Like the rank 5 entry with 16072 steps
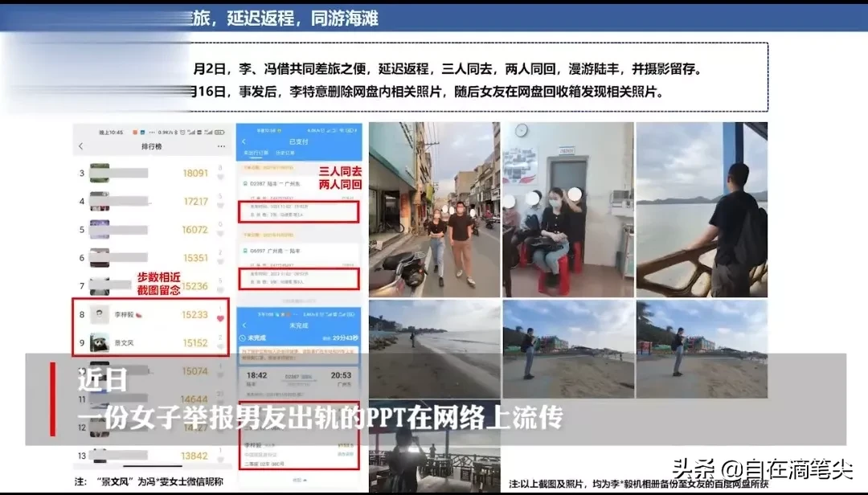This screenshot has height=495, width=868. 220,234
